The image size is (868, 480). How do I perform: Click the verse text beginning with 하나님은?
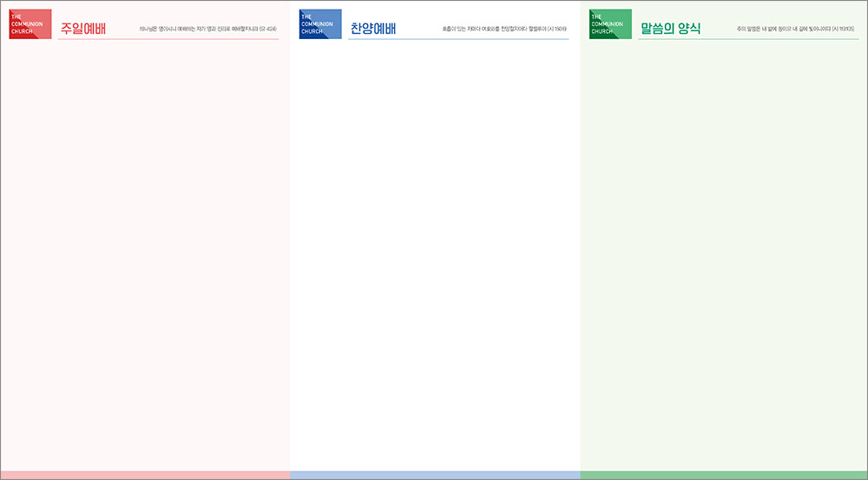(x=198, y=30)
